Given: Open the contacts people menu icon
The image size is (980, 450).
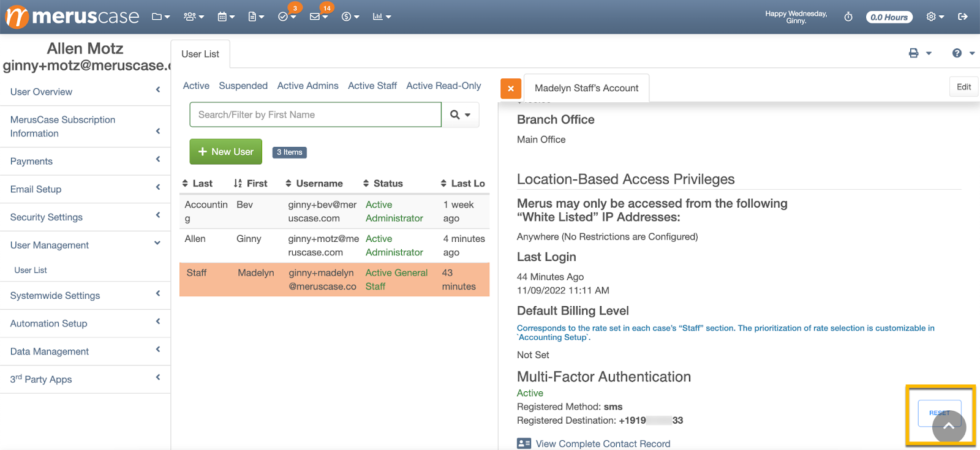Looking at the screenshot, I should point(194,17).
